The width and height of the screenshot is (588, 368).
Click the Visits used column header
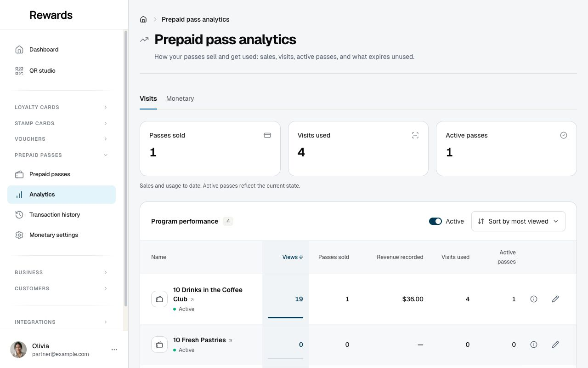coord(455,257)
